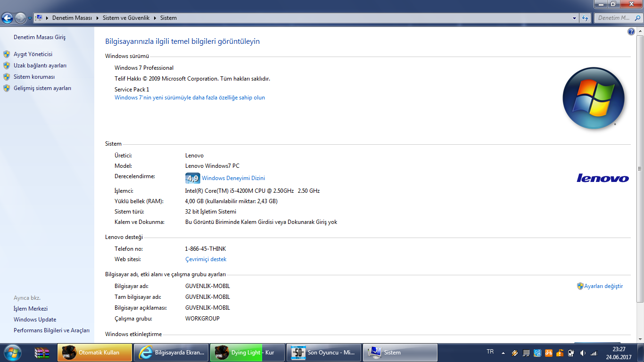Open Denetim Masası Giriş in sidebar
The width and height of the screenshot is (644, 362).
click(x=40, y=37)
